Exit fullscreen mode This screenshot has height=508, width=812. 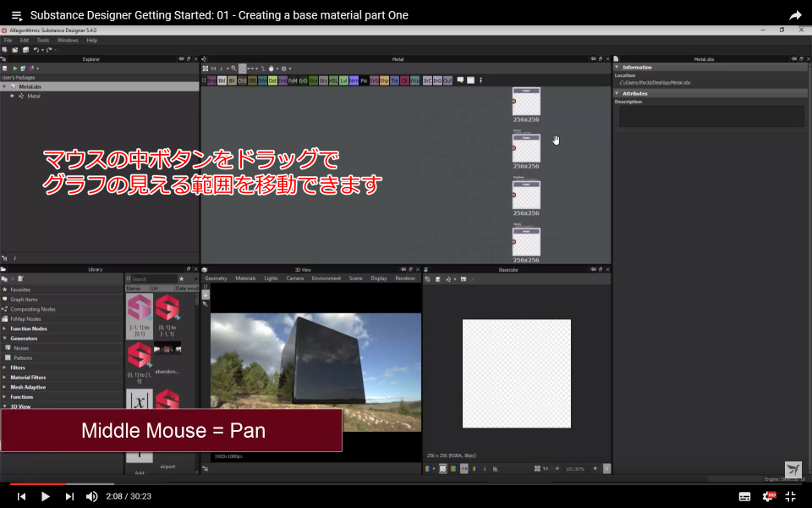791,497
